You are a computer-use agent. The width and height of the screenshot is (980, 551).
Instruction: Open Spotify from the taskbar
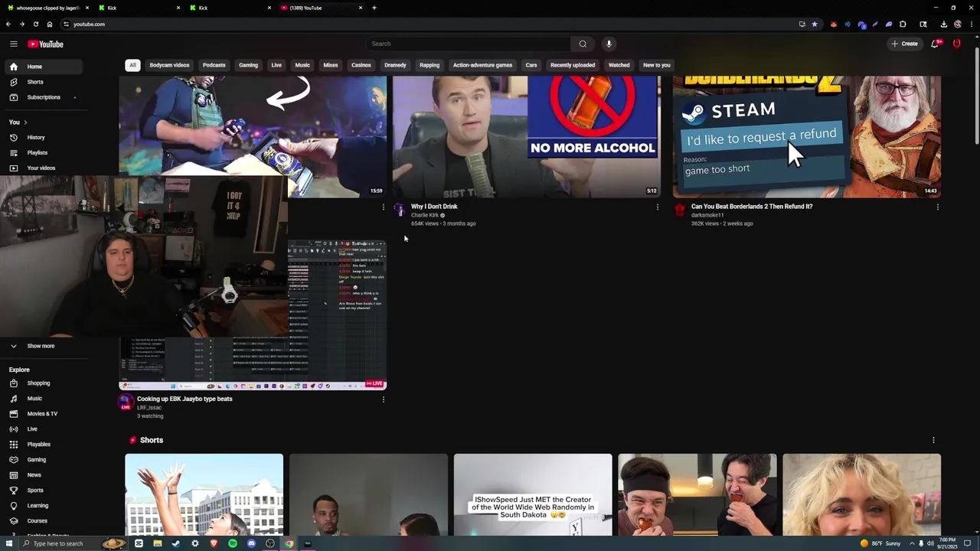tap(233, 543)
